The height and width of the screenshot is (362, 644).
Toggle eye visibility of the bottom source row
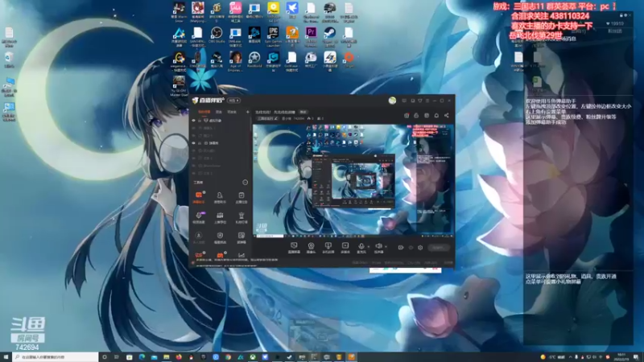coord(193,173)
